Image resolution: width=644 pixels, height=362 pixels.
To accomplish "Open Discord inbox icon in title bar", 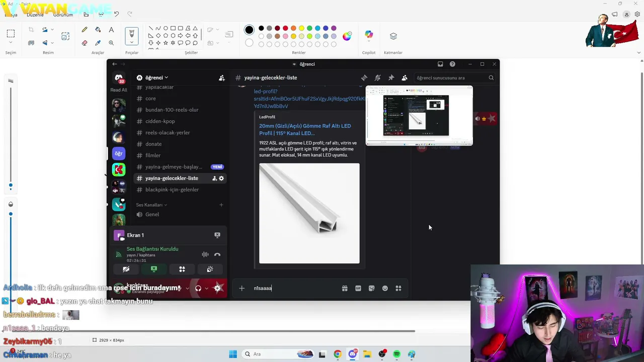I will 440,64.
